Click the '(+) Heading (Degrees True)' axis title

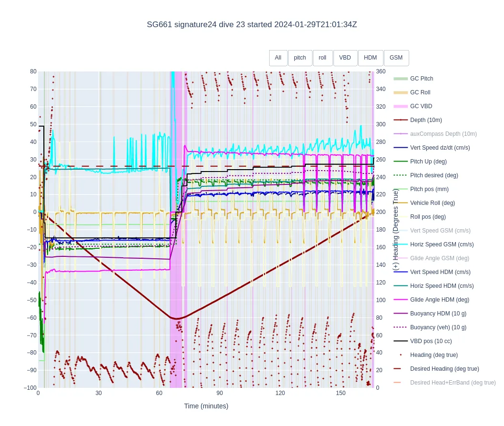pos(396,230)
